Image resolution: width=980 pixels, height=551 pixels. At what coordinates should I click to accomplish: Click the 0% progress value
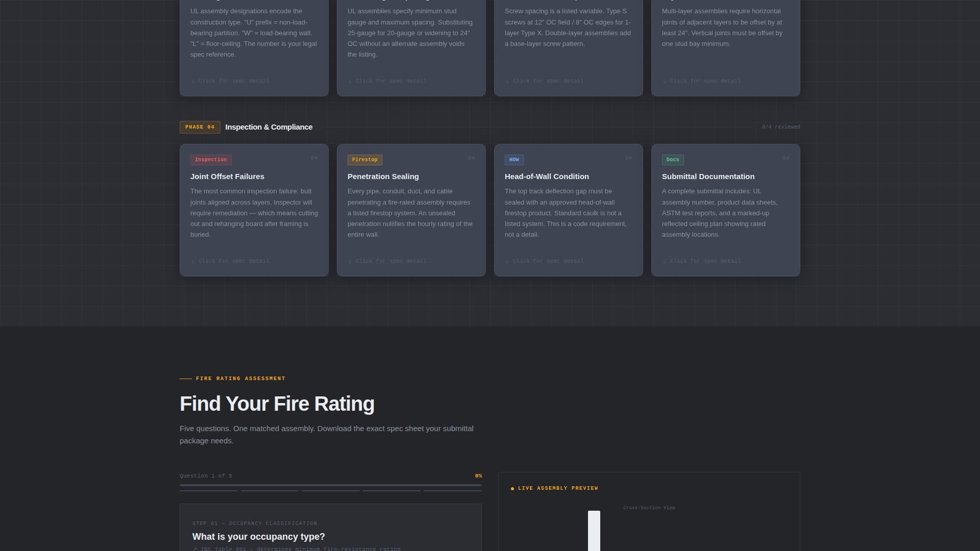click(x=478, y=476)
